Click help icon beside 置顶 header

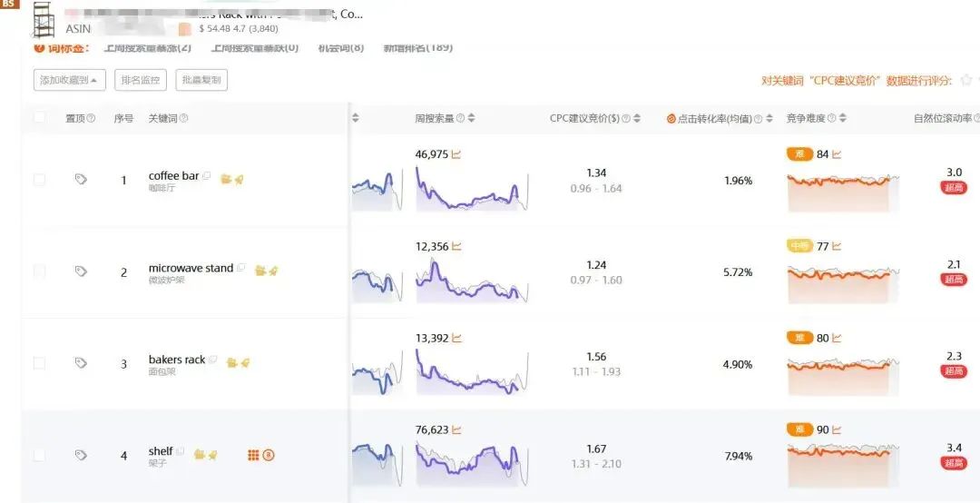tap(91, 118)
